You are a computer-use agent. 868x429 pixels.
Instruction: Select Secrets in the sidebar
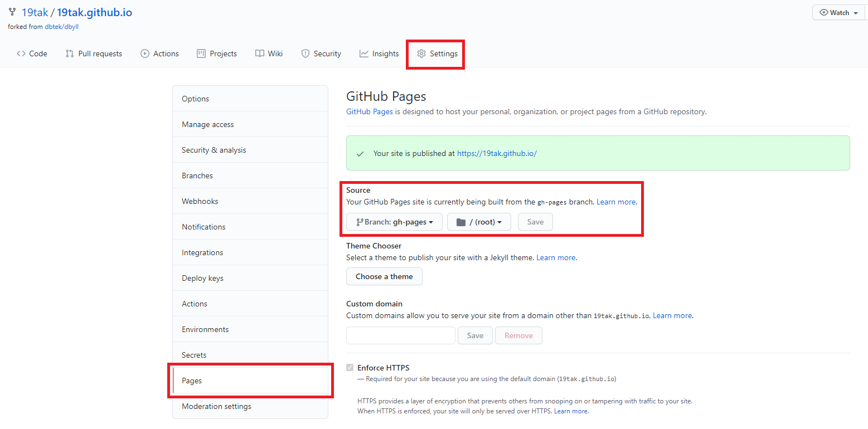tap(250, 355)
